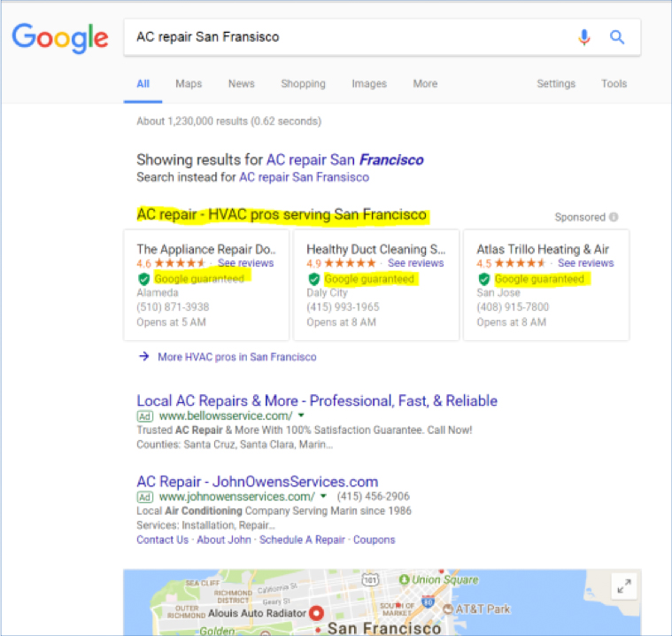Image resolution: width=672 pixels, height=636 pixels.
Task: See reviews for The Appliance Repair Do..
Action: click(245, 263)
